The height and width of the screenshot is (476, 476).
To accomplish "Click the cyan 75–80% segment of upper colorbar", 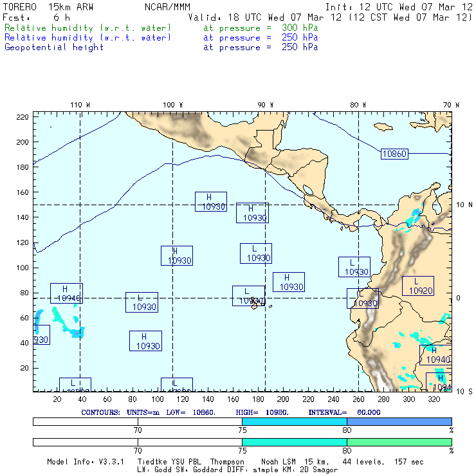I will coord(295,421).
